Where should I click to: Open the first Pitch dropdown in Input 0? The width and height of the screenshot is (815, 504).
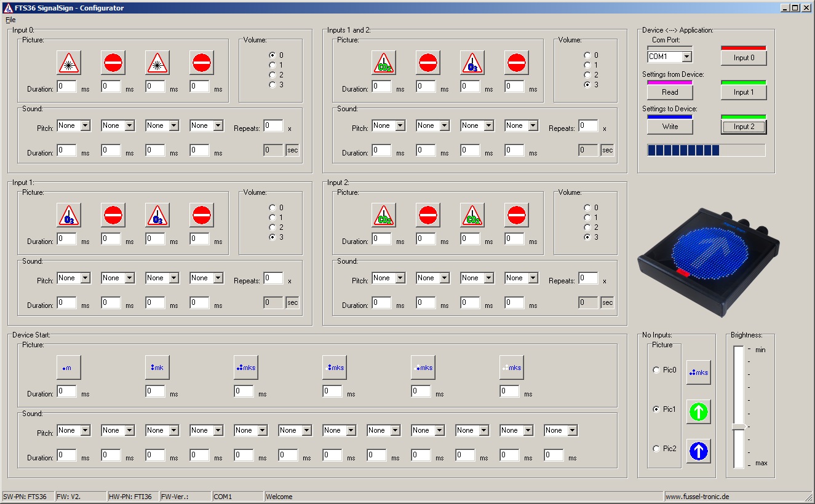click(85, 125)
